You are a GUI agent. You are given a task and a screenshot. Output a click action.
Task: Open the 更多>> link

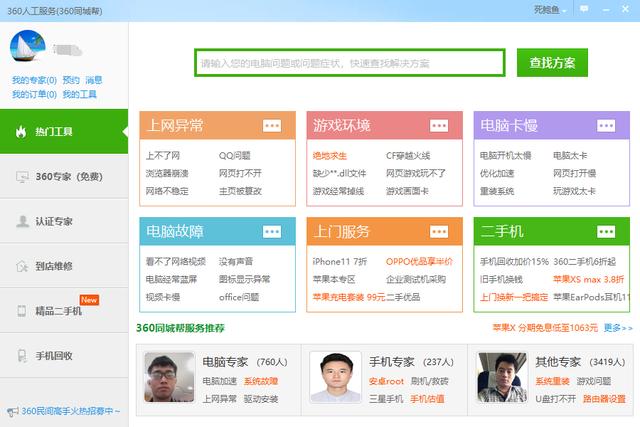[617, 327]
